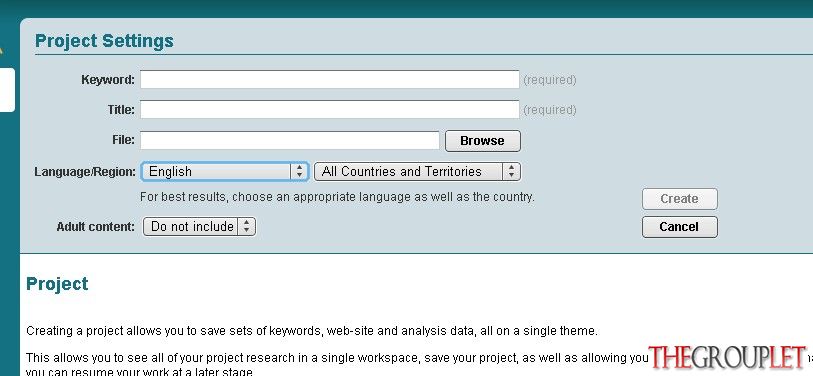Click the yellow icon at left edge
Image resolution: width=813 pixels, height=376 pixels.
(x=1, y=50)
